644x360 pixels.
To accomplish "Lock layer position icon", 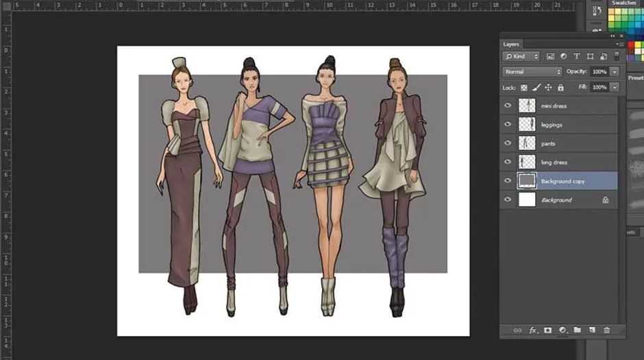I will [548, 88].
